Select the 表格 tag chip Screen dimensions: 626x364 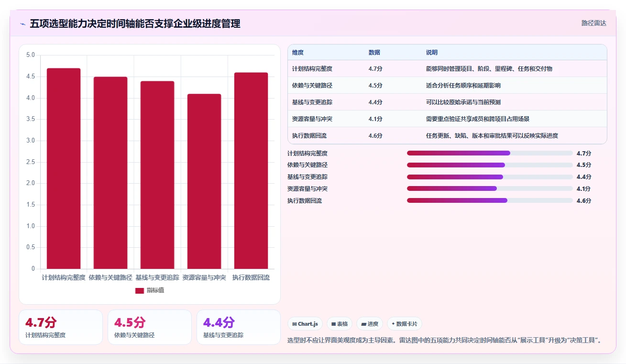pos(340,324)
